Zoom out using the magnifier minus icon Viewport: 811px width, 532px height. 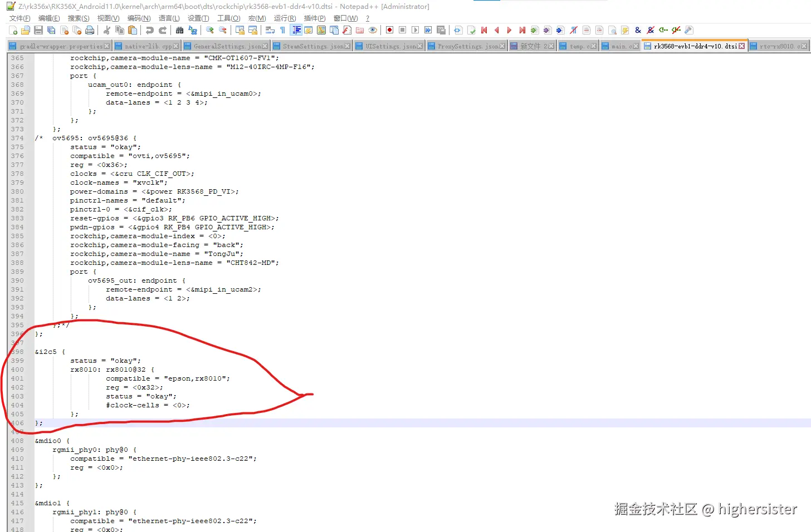tap(223, 30)
